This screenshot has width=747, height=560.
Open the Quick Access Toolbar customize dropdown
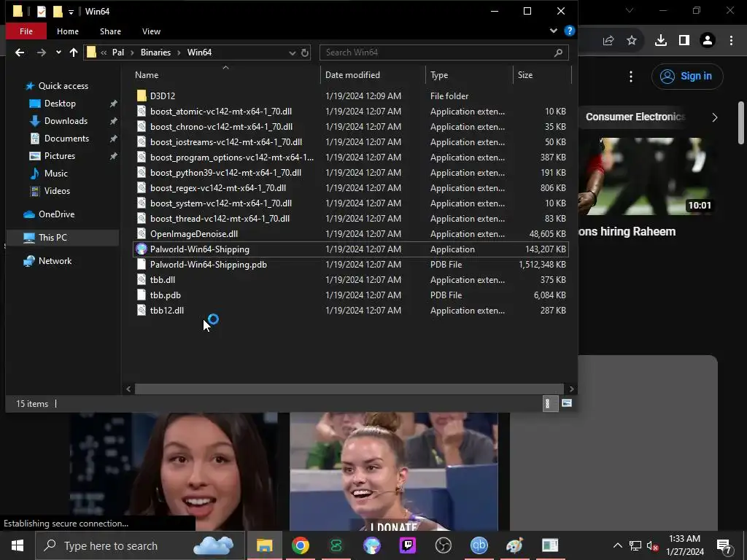[x=71, y=12]
